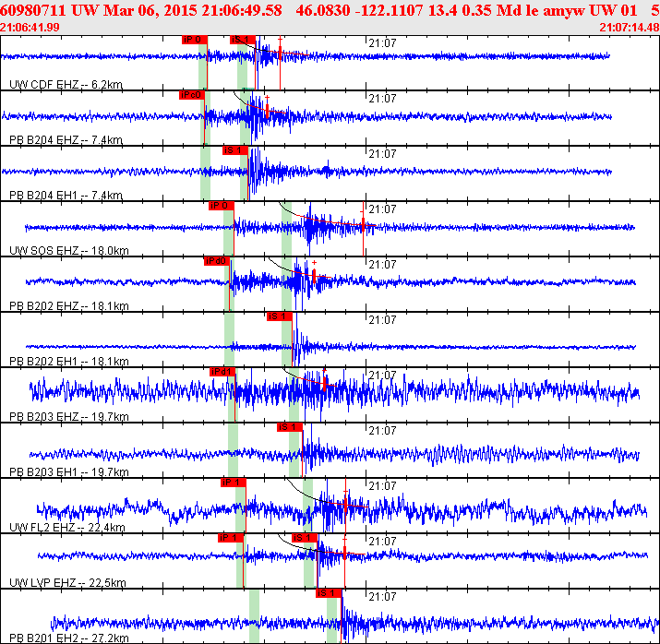Screen dimensions: 660x644
Task: Click the red coda end marker on UW FL2 EHZ
Action: pos(345,505)
